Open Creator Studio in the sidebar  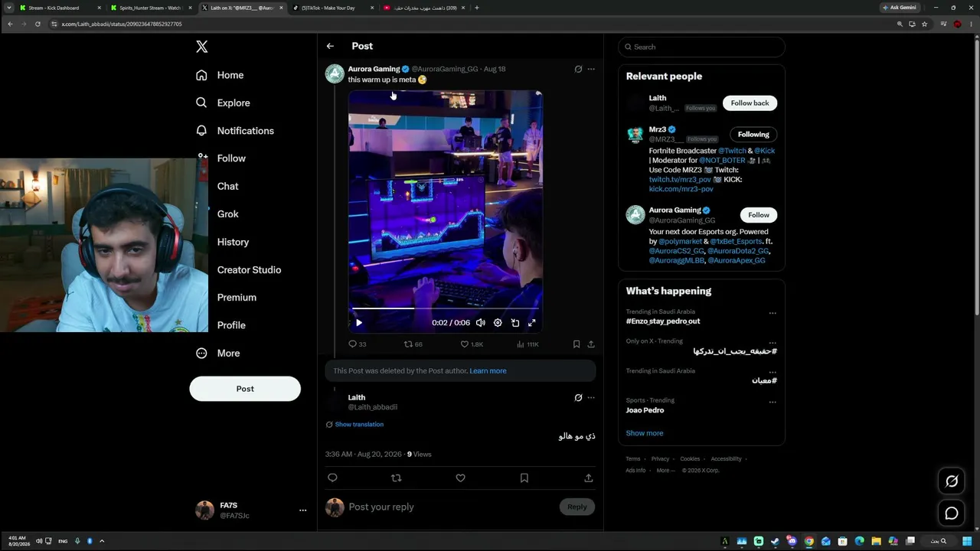(249, 270)
